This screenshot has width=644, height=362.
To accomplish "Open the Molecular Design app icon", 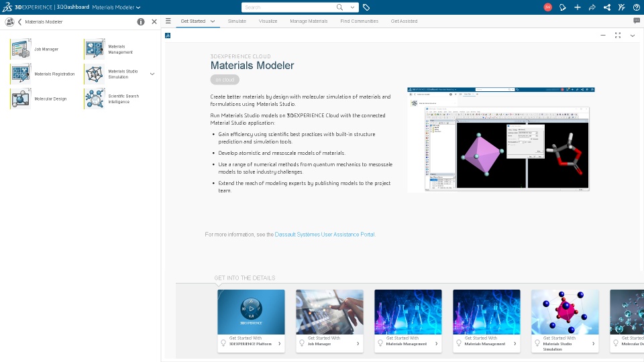I will tap(21, 99).
